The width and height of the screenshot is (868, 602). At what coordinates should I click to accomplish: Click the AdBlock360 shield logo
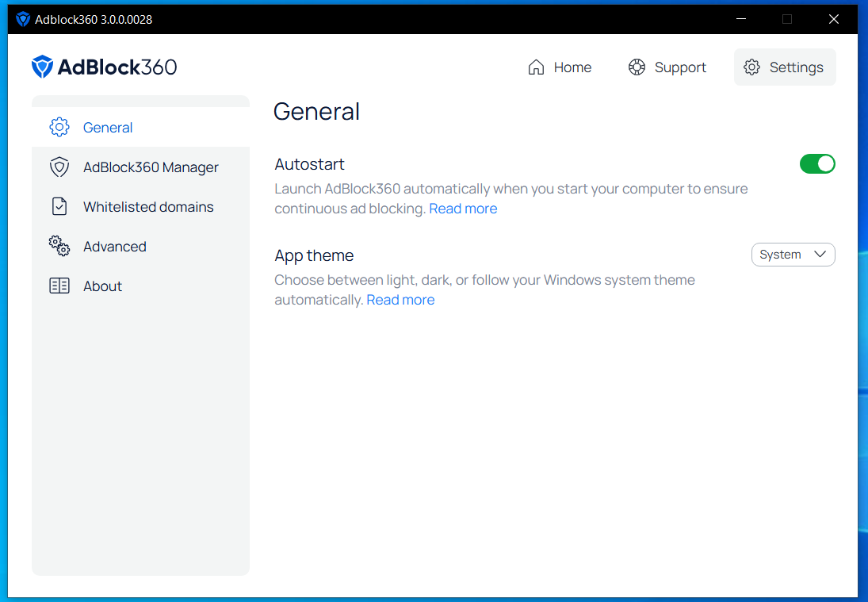click(42, 67)
